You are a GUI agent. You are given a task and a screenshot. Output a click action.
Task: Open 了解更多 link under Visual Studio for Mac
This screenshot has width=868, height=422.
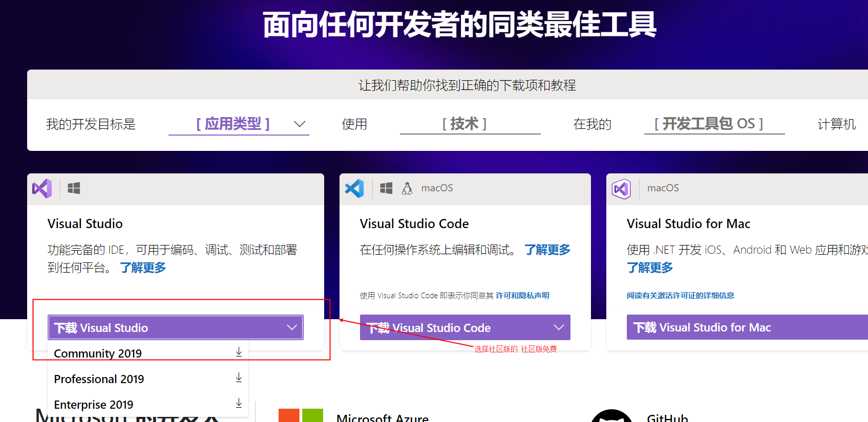[x=650, y=268]
